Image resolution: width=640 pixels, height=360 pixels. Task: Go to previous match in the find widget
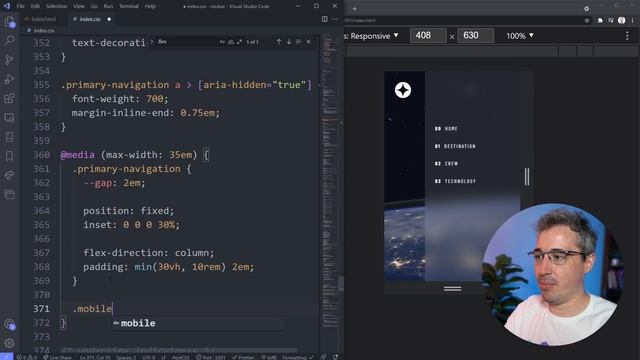coord(279,42)
